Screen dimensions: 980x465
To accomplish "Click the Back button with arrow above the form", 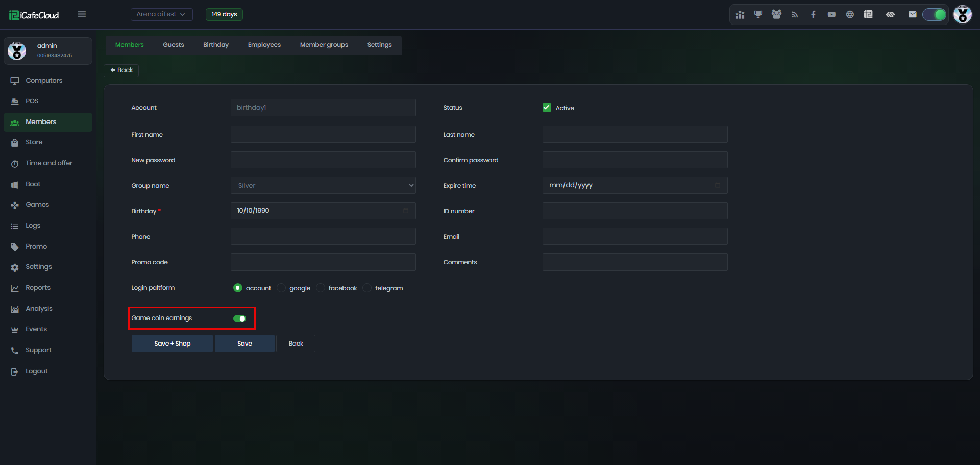I will (x=121, y=70).
